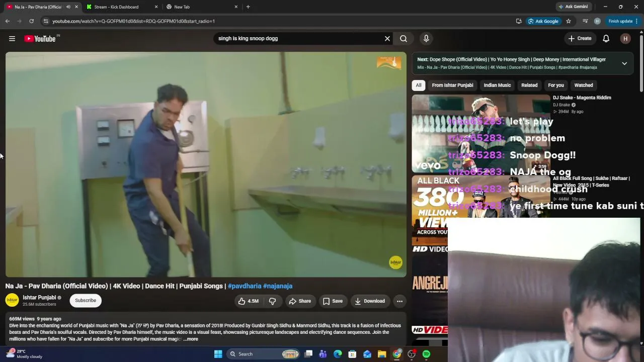Open the Ishtar Punjabi channel avatar
Image resolution: width=644 pixels, height=362 pixels.
pyautogui.click(x=12, y=301)
